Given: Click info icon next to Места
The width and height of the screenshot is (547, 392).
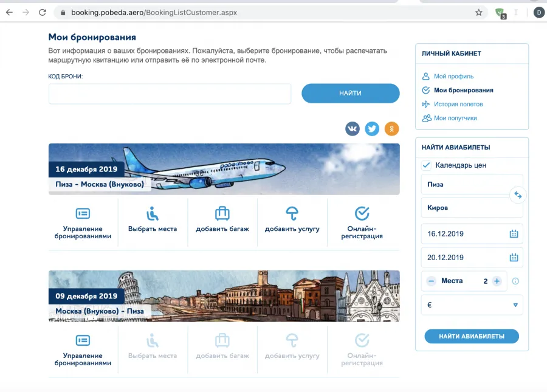Looking at the screenshot, I should (x=515, y=281).
